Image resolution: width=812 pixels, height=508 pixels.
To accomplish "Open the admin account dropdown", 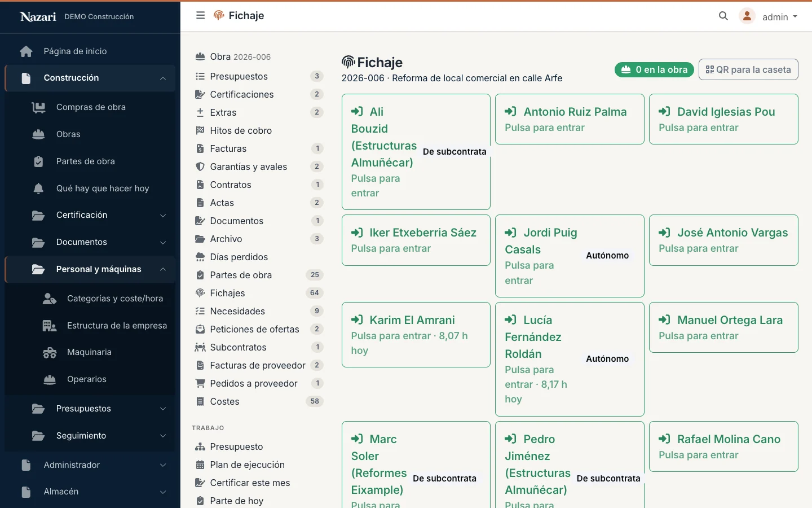I will 779,17.
